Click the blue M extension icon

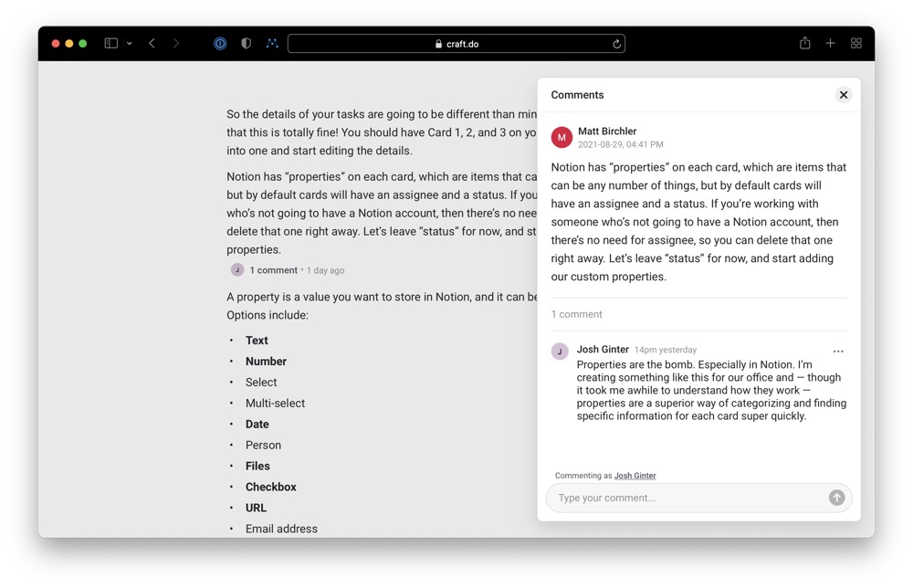[272, 43]
